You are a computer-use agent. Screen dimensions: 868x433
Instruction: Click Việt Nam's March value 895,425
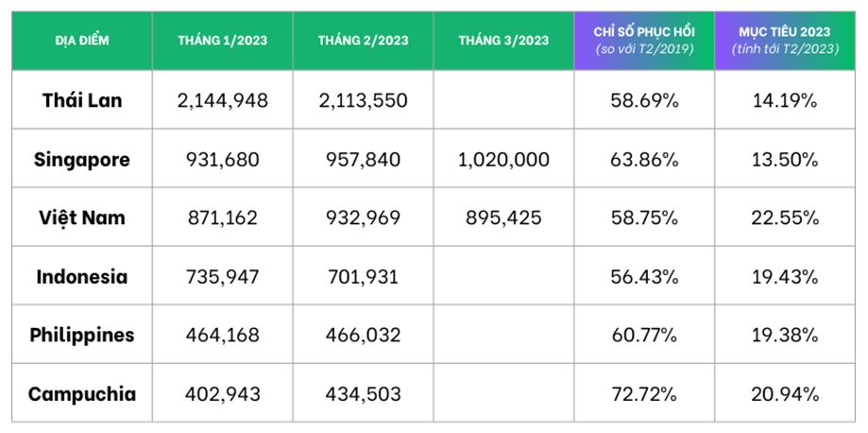pos(503,217)
